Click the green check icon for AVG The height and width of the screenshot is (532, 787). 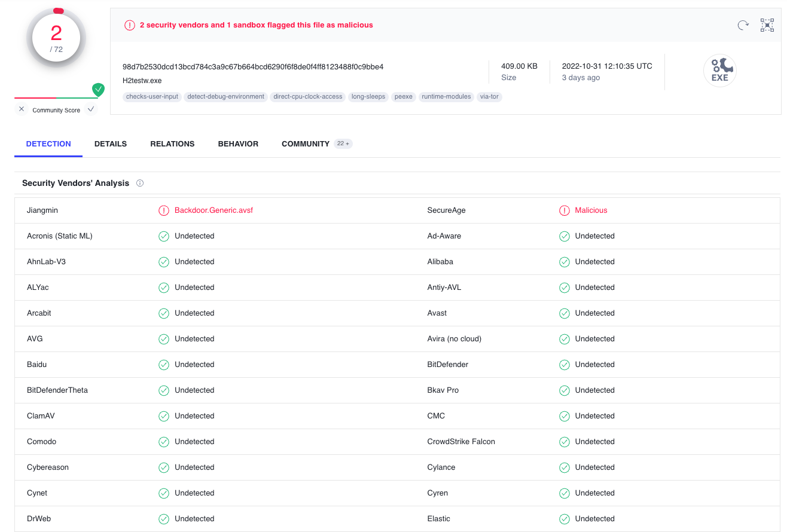pyautogui.click(x=164, y=339)
